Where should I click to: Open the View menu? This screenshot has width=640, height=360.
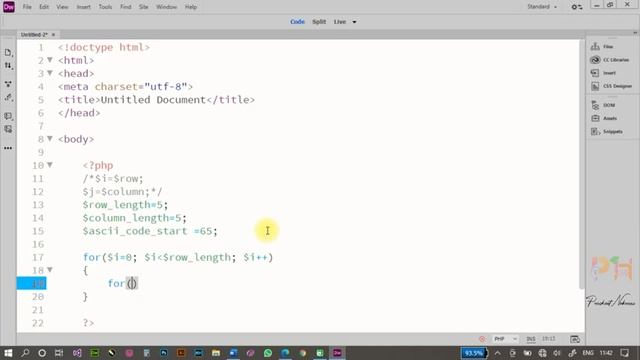[62, 7]
